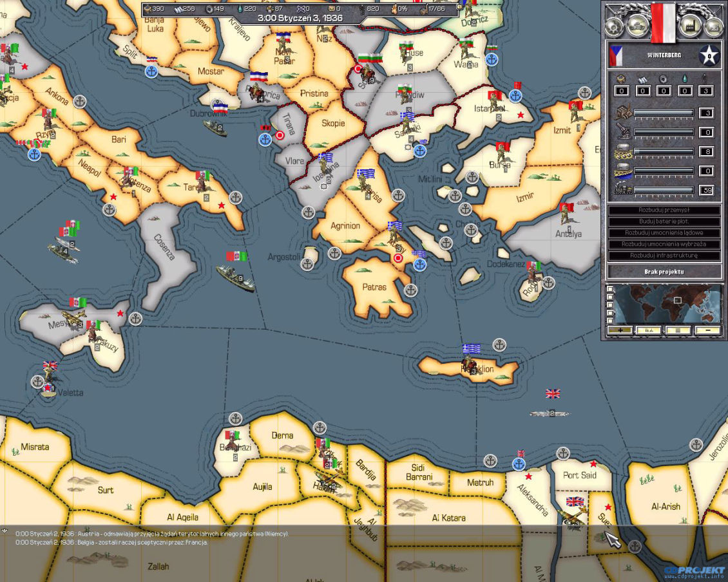Viewport: 728px width, 582px height.
Task: Click the date 3:00 Styczeń 3, 1936
Action: coord(300,19)
